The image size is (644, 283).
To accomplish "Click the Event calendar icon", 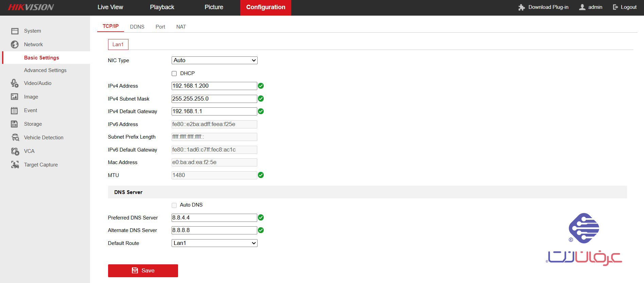I will point(15,110).
